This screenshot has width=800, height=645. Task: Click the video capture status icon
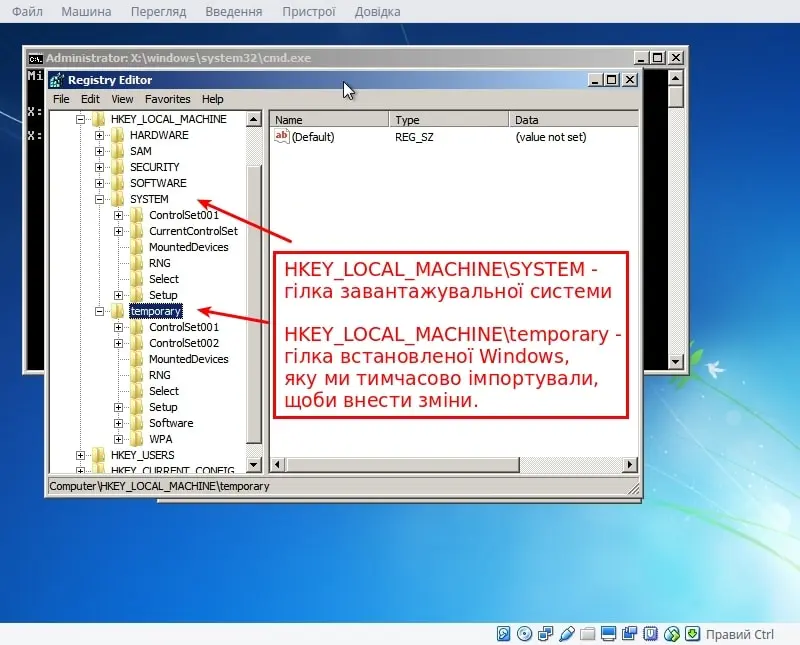tap(629, 634)
